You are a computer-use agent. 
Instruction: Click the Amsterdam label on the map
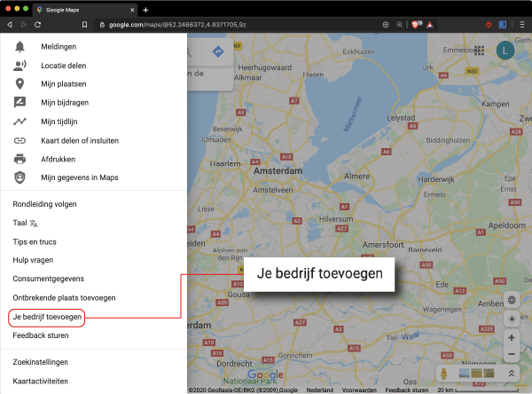point(278,170)
